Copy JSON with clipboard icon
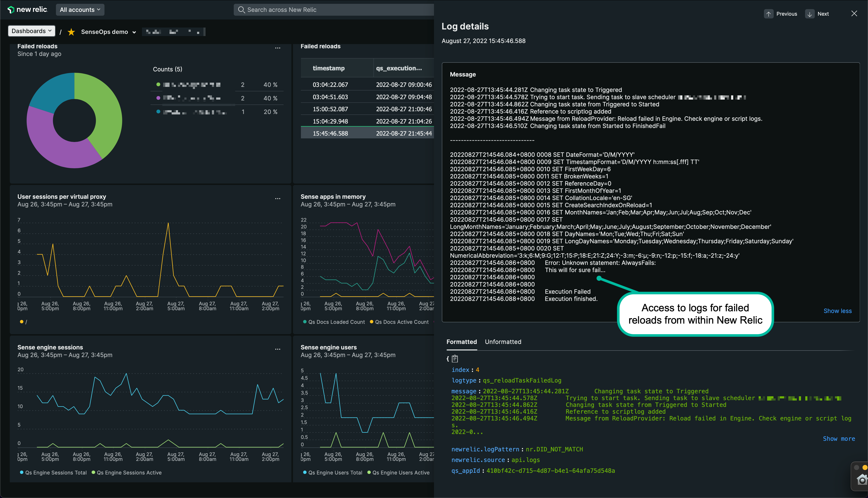The height and width of the screenshot is (498, 868). click(x=455, y=359)
